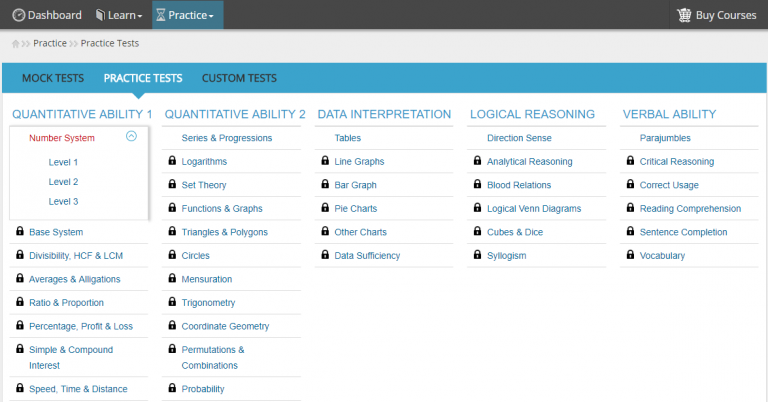The width and height of the screenshot is (768, 402).
Task: Collapse the Number System section chevron
Action: [x=131, y=137]
